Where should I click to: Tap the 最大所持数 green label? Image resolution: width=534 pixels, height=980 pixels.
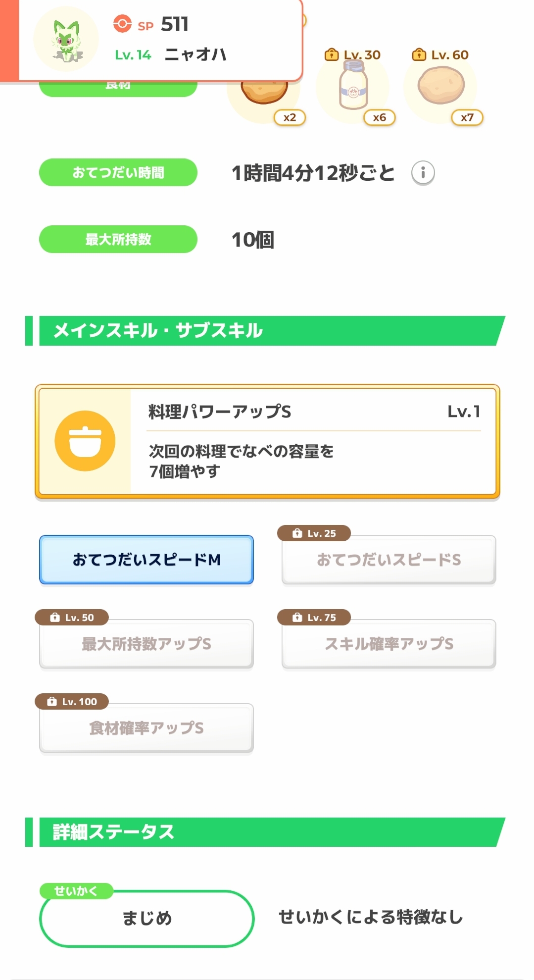[118, 239]
